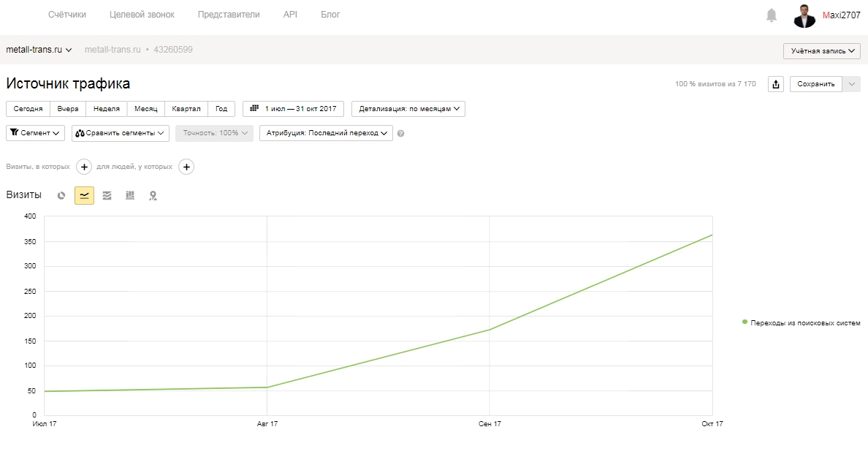Expand Атрибуция: Последний переход dropdown
The height and width of the screenshot is (454, 868).
326,134
